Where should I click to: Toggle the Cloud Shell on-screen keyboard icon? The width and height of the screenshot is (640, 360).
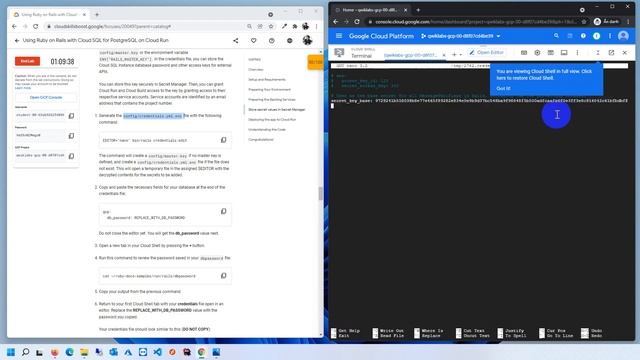pos(524,53)
